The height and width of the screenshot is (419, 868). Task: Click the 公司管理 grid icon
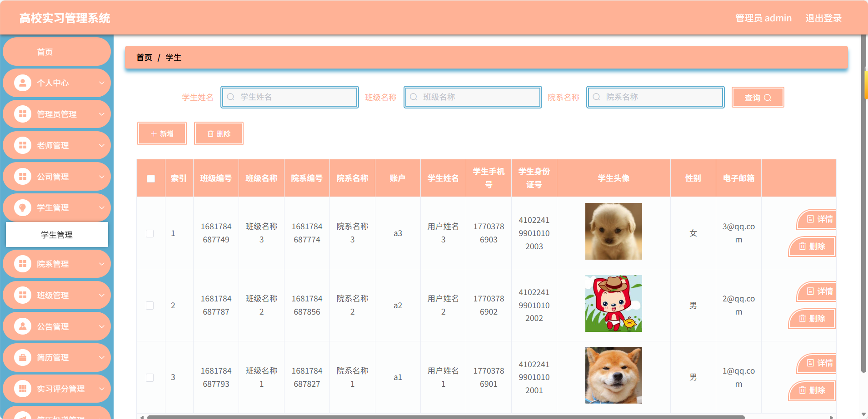tap(22, 176)
